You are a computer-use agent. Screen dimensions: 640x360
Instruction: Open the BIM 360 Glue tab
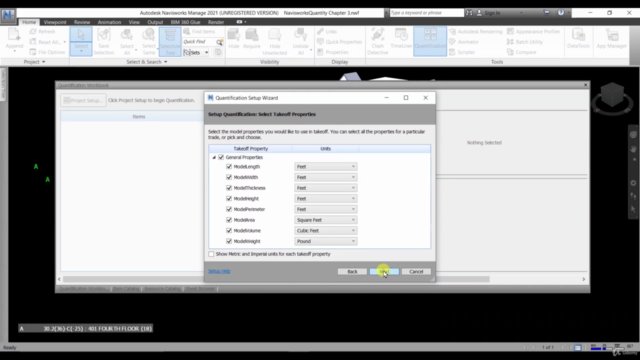click(x=185, y=22)
